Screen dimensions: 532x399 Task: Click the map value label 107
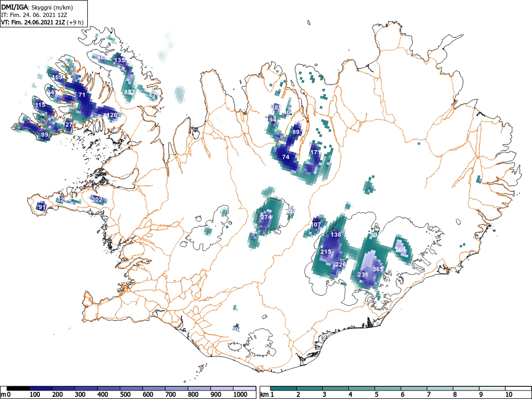tap(316, 225)
